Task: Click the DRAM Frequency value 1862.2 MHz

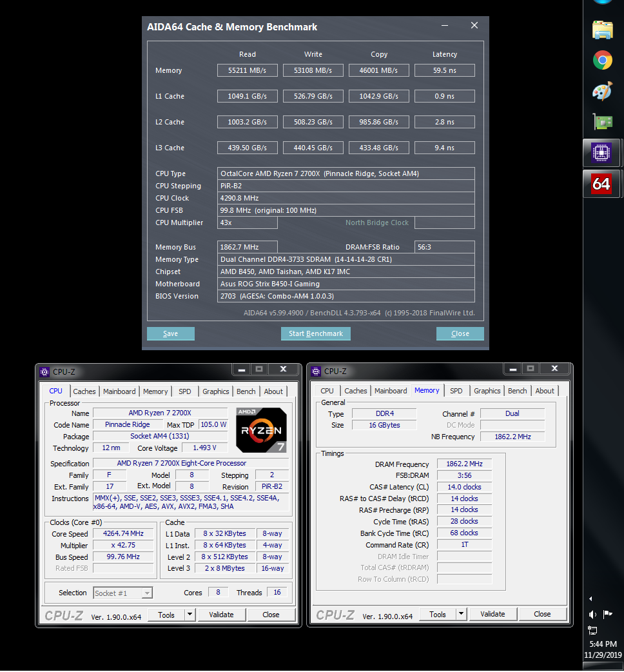Action: click(464, 464)
